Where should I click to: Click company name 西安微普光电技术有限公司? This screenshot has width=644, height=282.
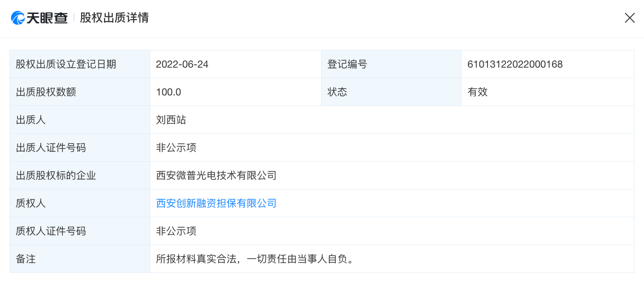pos(216,176)
